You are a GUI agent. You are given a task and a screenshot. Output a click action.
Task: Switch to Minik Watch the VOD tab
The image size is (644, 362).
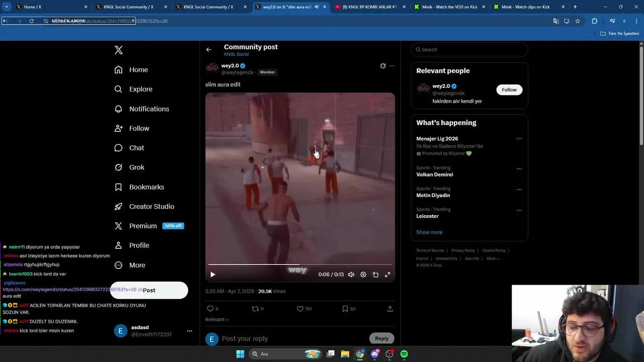click(449, 7)
